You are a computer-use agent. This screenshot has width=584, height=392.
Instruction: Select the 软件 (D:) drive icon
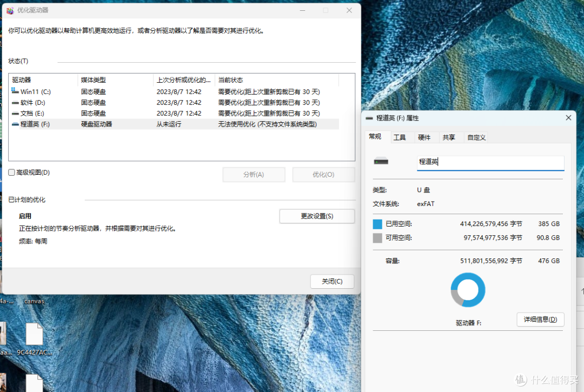15,102
